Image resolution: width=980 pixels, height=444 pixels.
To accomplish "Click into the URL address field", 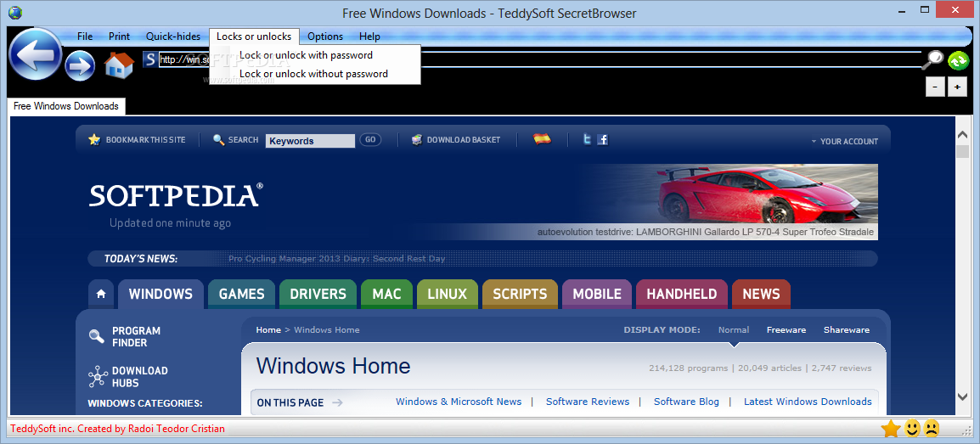I will point(540,60).
